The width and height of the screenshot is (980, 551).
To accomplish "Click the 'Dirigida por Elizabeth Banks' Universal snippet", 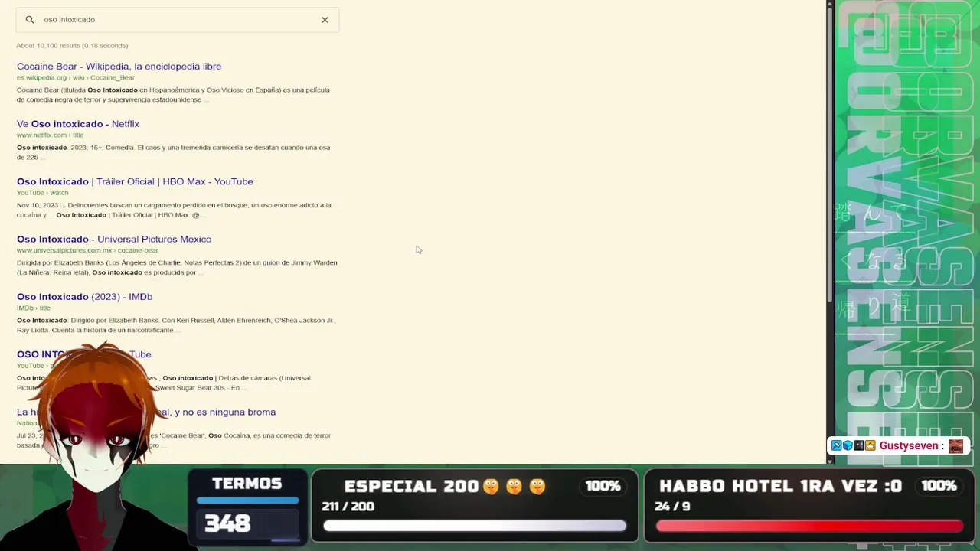I will 177,268.
